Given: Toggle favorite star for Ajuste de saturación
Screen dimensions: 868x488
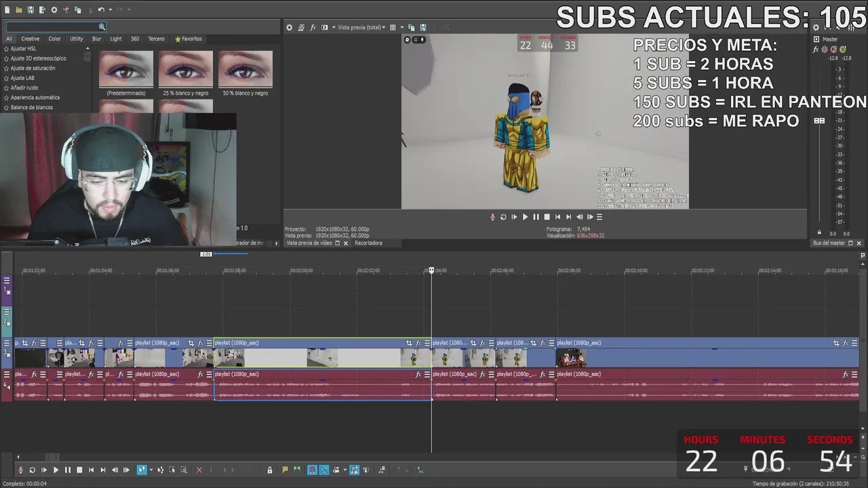Looking at the screenshot, I should 7,68.
